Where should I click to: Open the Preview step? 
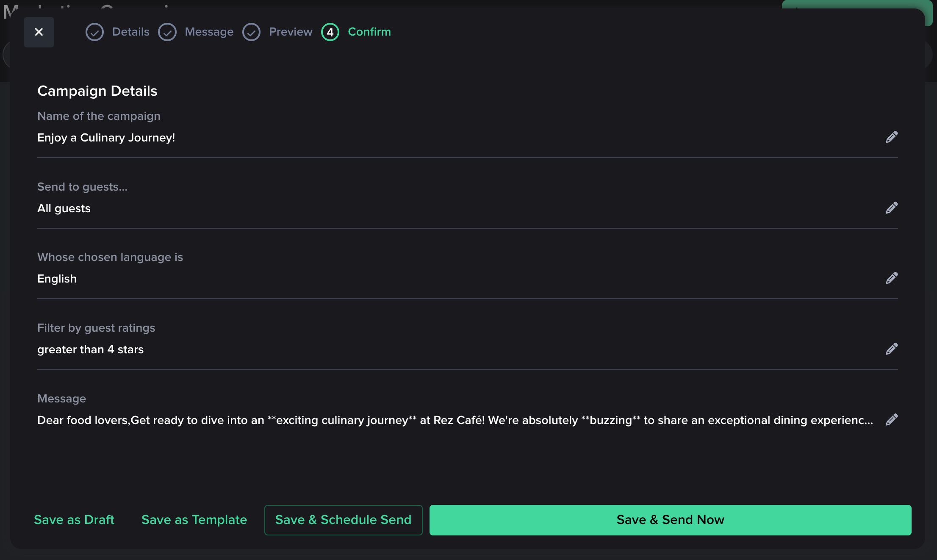tap(291, 32)
